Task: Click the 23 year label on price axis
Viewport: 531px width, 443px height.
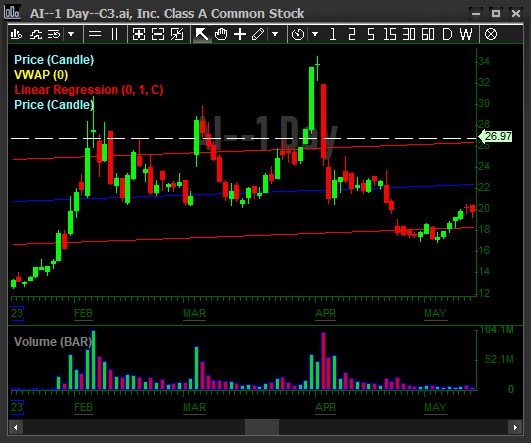Action: [17, 313]
